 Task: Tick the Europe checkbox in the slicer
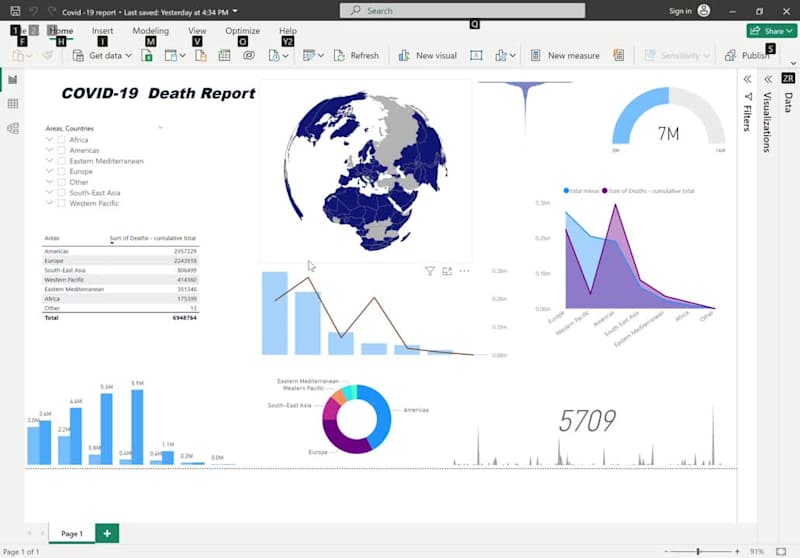click(x=61, y=171)
